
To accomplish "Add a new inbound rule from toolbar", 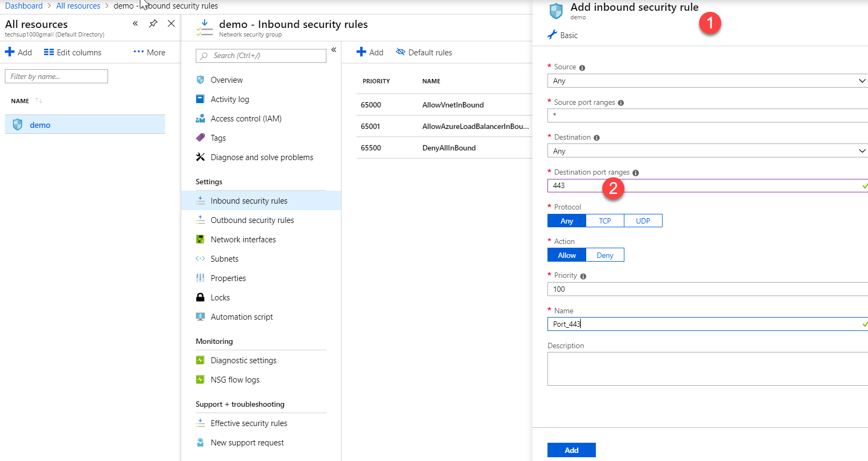I will tap(370, 52).
